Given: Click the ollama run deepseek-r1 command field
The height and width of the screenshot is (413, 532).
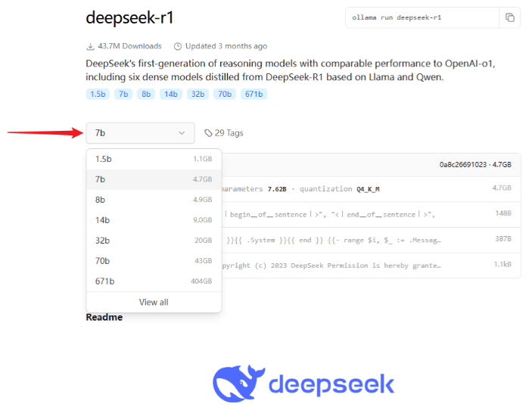Looking at the screenshot, I should pos(422,17).
